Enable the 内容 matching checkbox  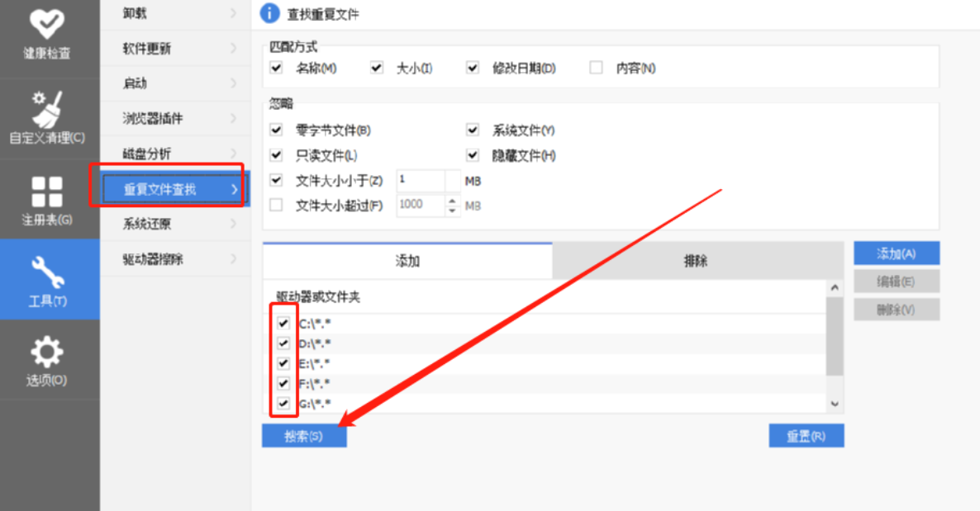click(596, 69)
